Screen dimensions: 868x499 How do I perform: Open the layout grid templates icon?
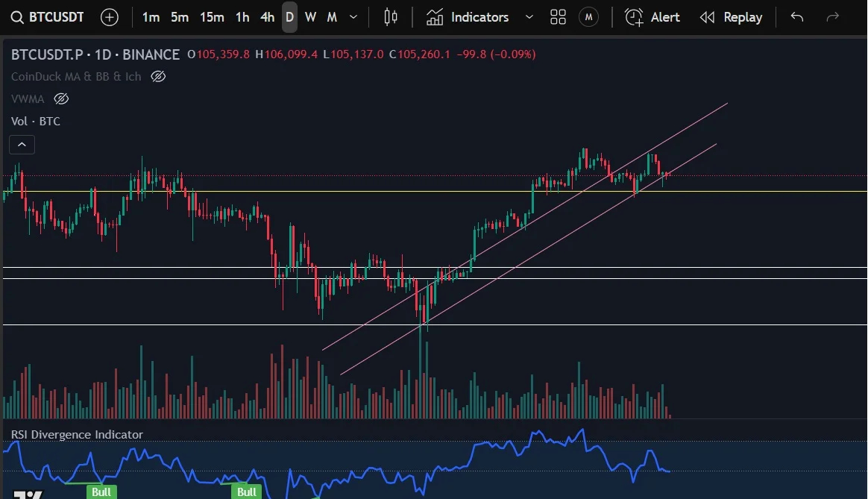[558, 17]
